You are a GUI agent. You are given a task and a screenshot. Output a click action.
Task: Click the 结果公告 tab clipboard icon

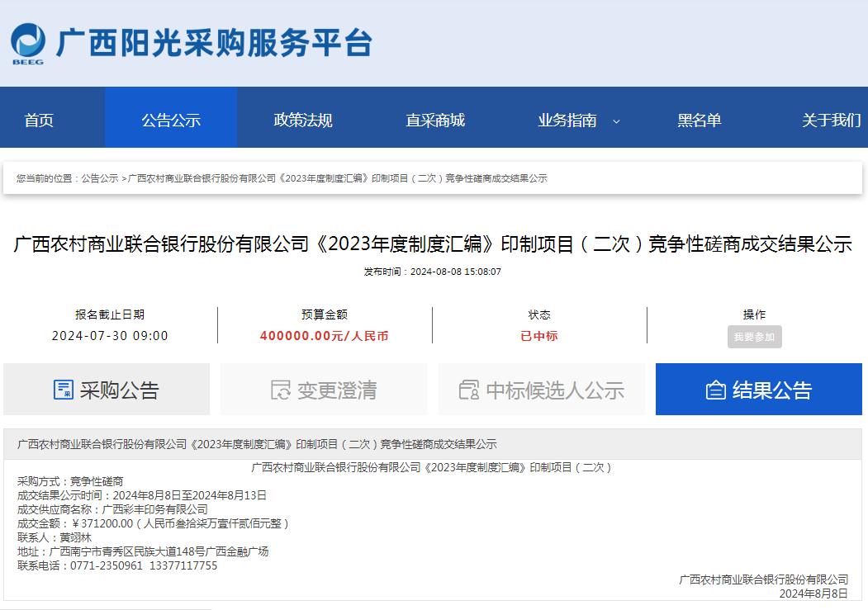click(x=716, y=390)
